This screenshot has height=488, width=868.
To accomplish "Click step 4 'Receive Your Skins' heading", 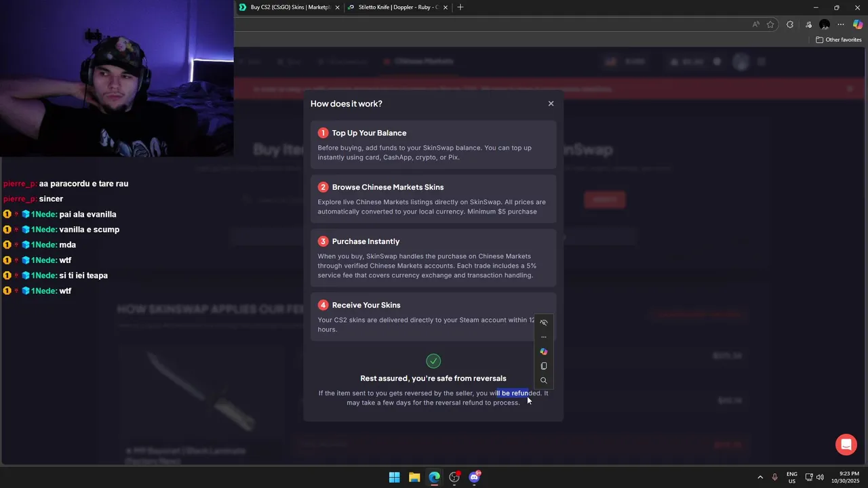I will pos(366,305).
